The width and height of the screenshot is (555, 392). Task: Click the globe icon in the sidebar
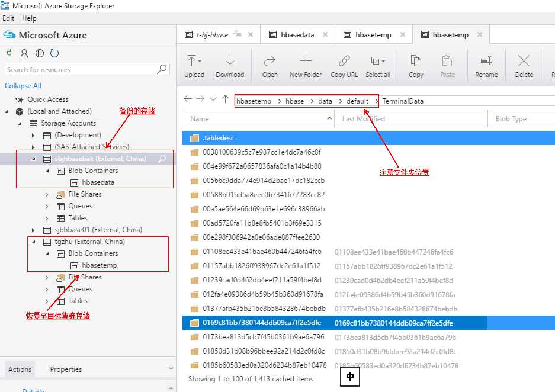pyautogui.click(x=39, y=53)
